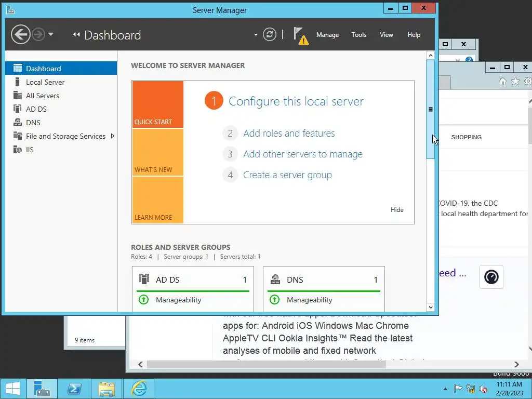Viewport: 532px width, 399px height.
Task: Click Manageability in the DNS tile
Action: click(310, 300)
